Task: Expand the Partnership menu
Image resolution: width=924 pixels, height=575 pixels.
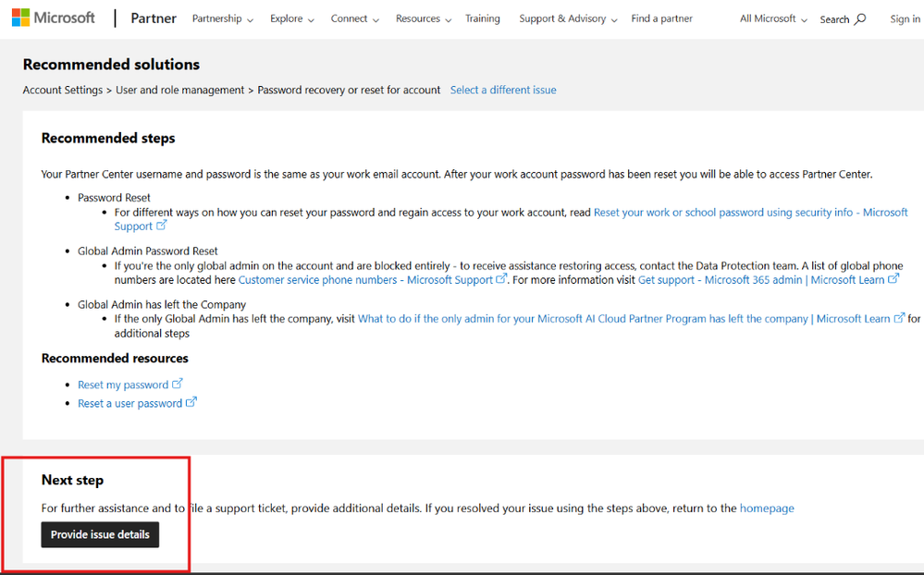Action: click(223, 18)
